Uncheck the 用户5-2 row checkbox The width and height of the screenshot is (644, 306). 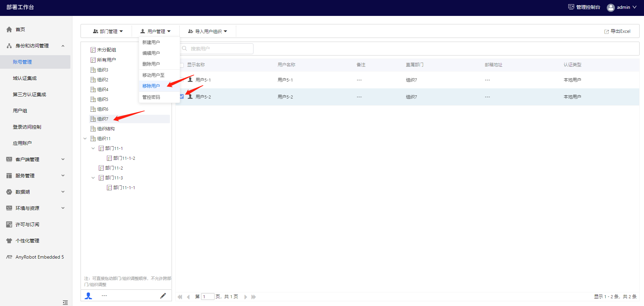[182, 96]
